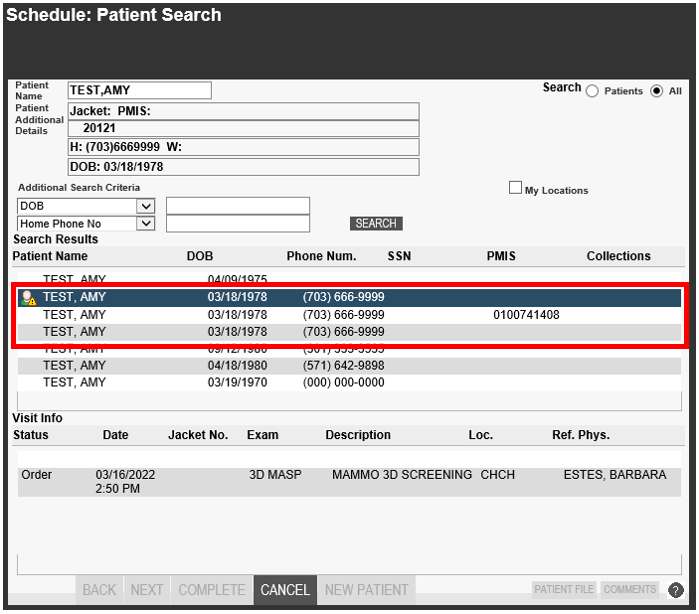699x614 pixels.
Task: Click the ESTES, BARBARA referring physician cell
Action: click(615, 475)
